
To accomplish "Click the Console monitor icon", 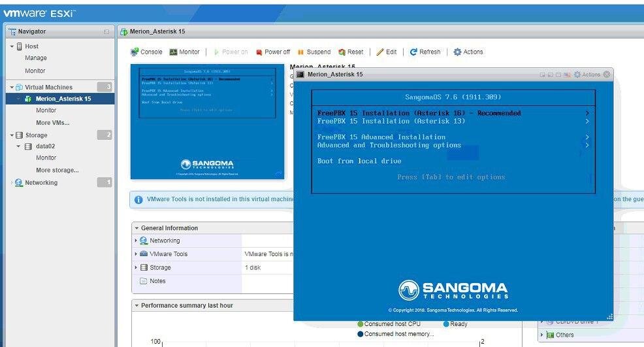I will click(135, 52).
